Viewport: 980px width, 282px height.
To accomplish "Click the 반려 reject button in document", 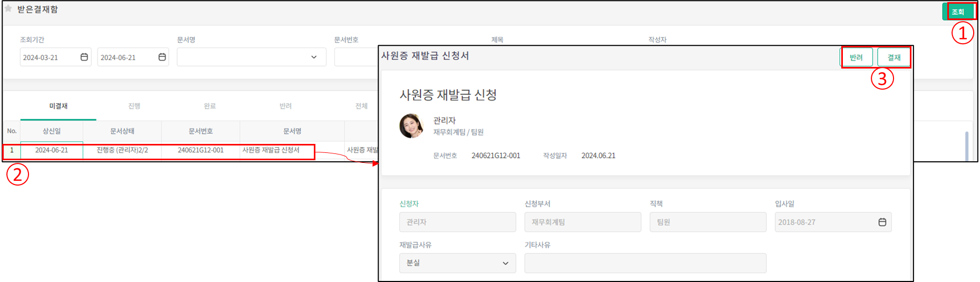I will (856, 57).
